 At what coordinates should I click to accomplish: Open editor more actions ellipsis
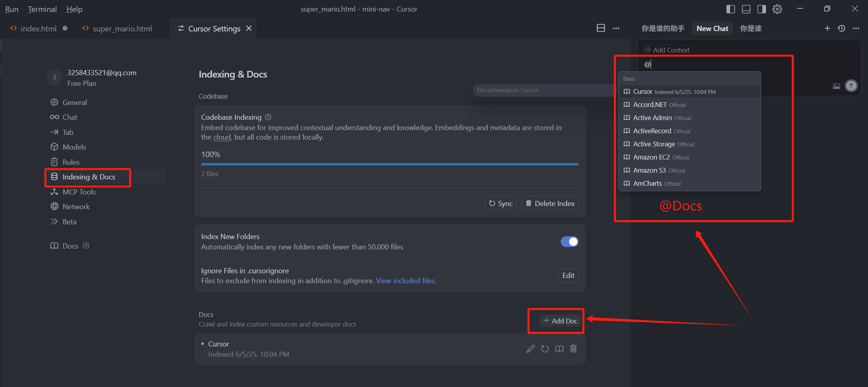(616, 28)
